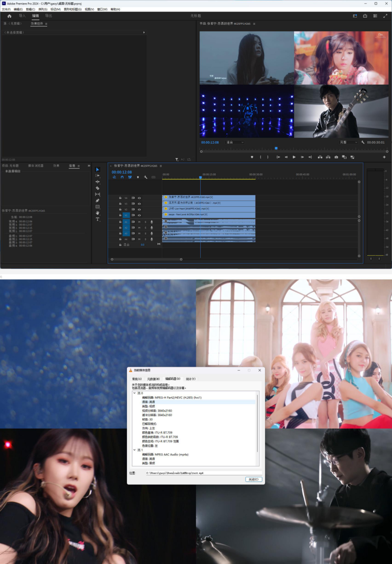
Task: Click the Lift button in Program monitor
Action: pyautogui.click(x=320, y=157)
